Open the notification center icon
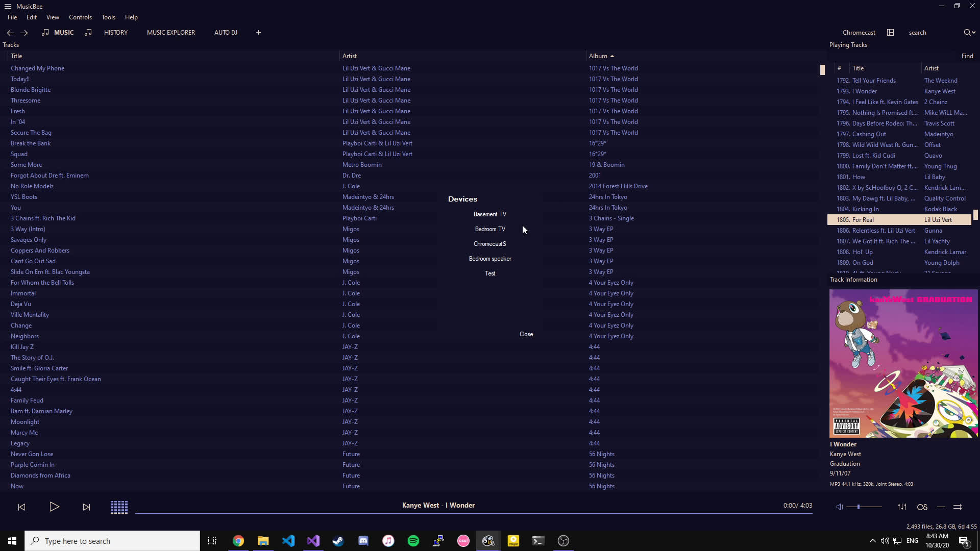 click(964, 541)
